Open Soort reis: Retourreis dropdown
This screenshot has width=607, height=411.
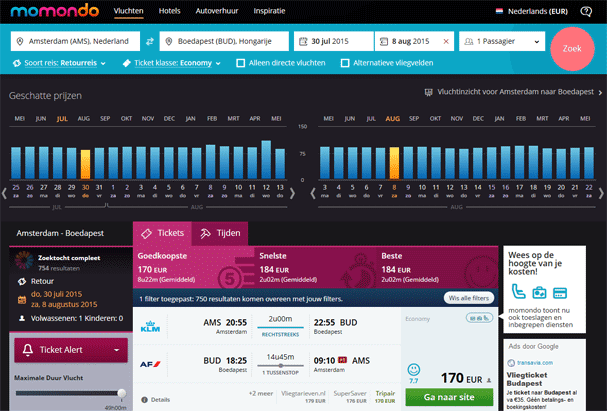coord(65,63)
